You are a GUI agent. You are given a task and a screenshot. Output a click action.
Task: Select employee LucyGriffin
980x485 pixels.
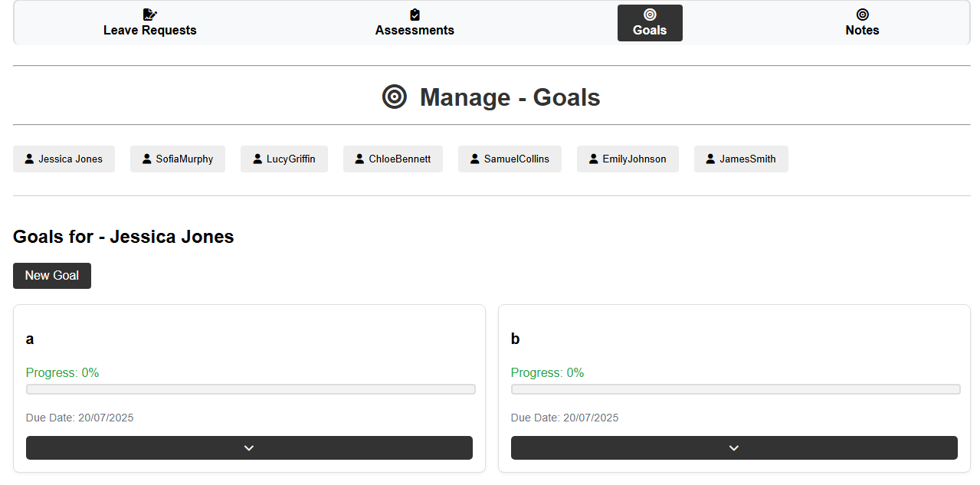284,159
